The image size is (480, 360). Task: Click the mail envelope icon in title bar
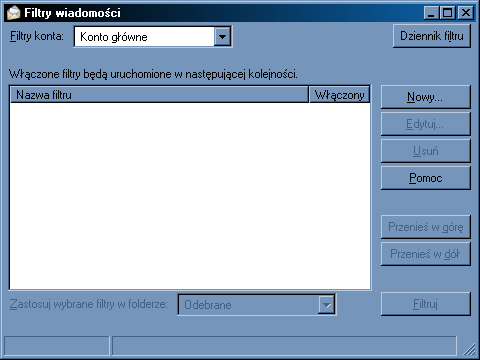click(14, 13)
